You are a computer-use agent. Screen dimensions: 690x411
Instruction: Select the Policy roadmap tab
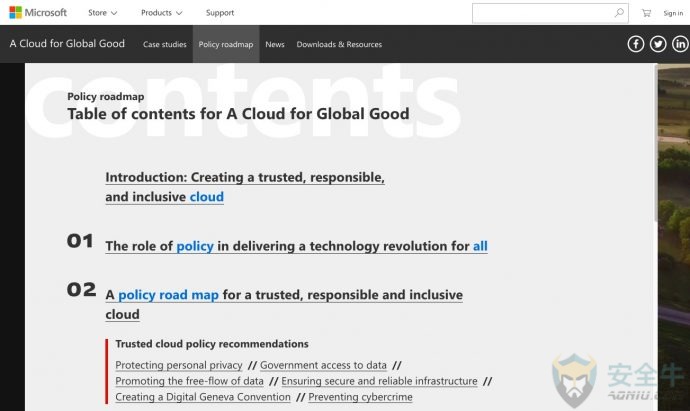pos(226,44)
